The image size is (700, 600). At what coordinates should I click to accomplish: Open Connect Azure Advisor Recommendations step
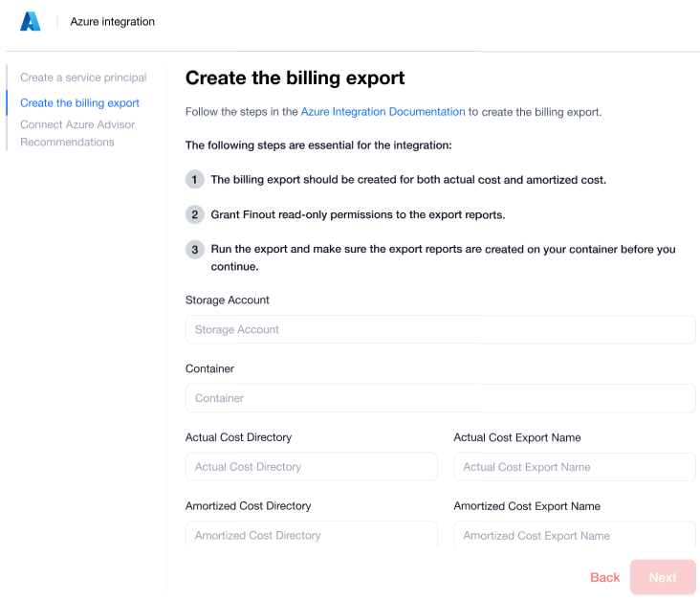pos(77,133)
